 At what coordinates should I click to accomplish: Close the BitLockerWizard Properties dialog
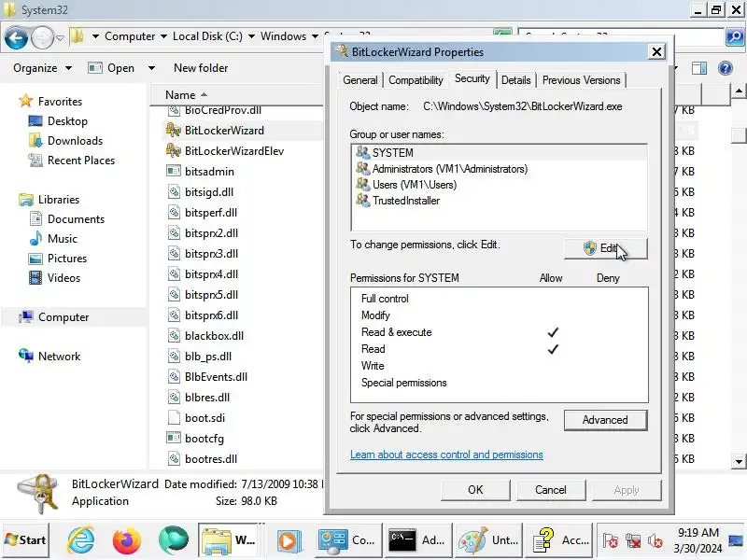656,52
